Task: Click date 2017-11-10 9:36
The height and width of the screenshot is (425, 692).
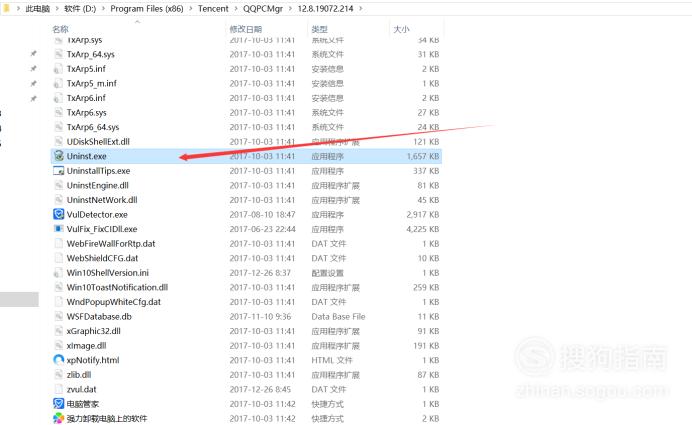Action: click(x=260, y=316)
